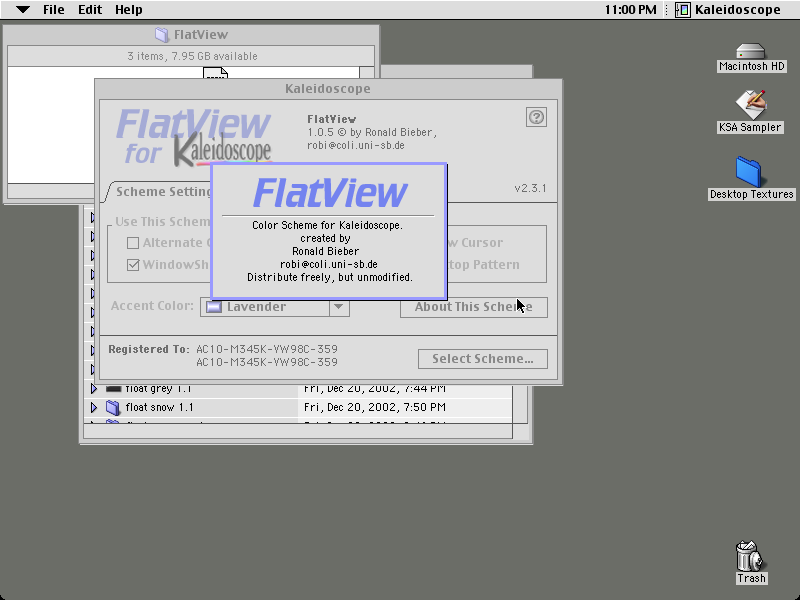Toggle the WindowShade checkbox
The height and width of the screenshot is (600, 800).
133,265
